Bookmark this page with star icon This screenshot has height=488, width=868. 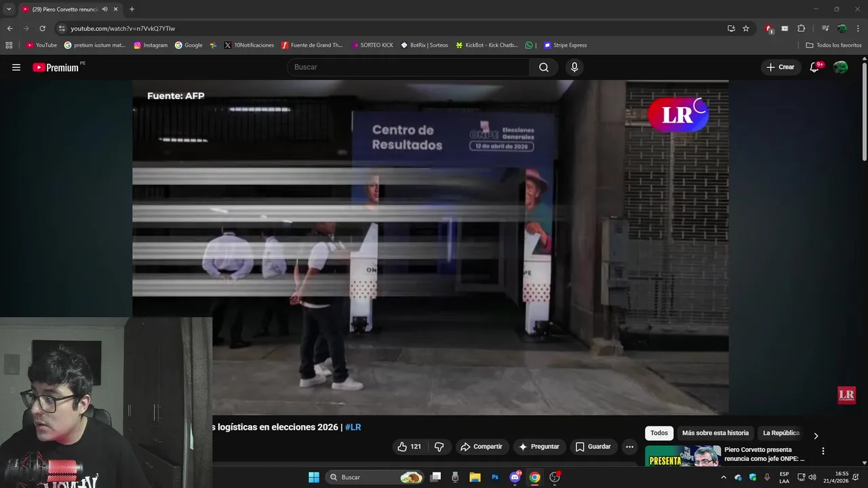coord(746,28)
